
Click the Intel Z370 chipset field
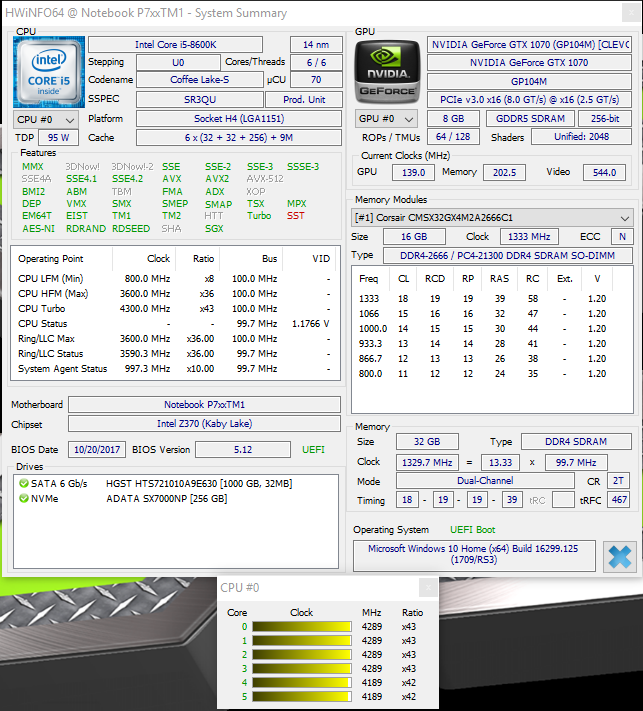pyautogui.click(x=205, y=424)
